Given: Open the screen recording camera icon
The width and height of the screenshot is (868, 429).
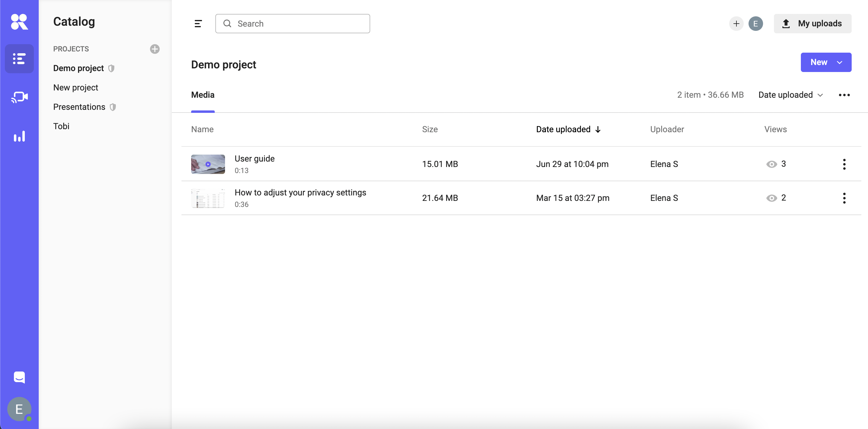Looking at the screenshot, I should (19, 97).
